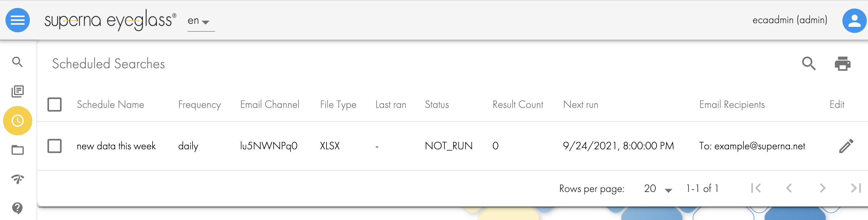Go to the next page arrow

tap(823, 188)
